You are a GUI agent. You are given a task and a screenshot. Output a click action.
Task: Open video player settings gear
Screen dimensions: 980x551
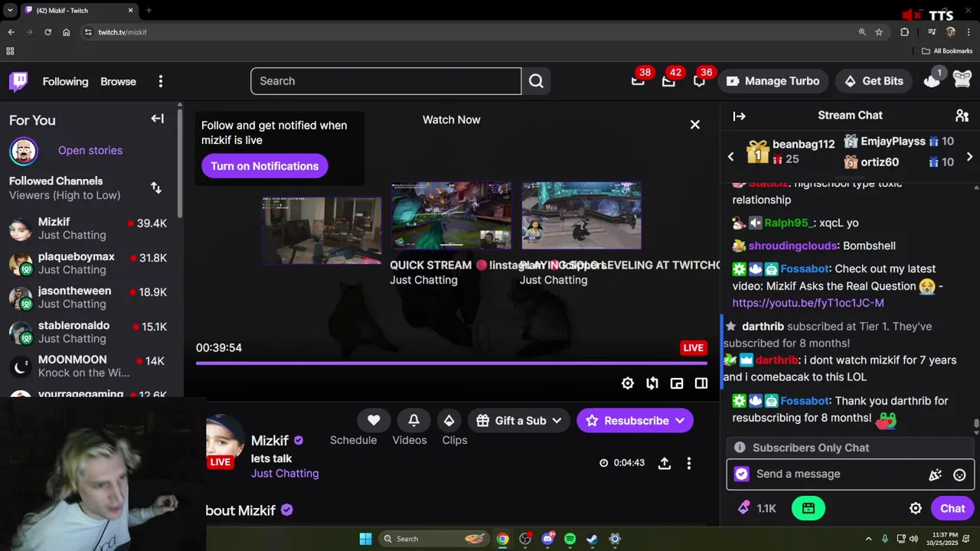pos(628,383)
